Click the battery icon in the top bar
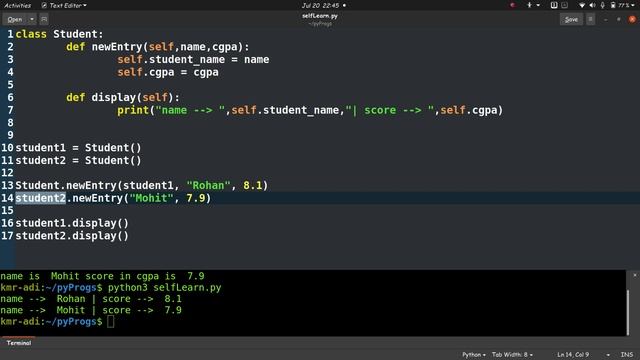The height and width of the screenshot is (360, 640). 613,5
